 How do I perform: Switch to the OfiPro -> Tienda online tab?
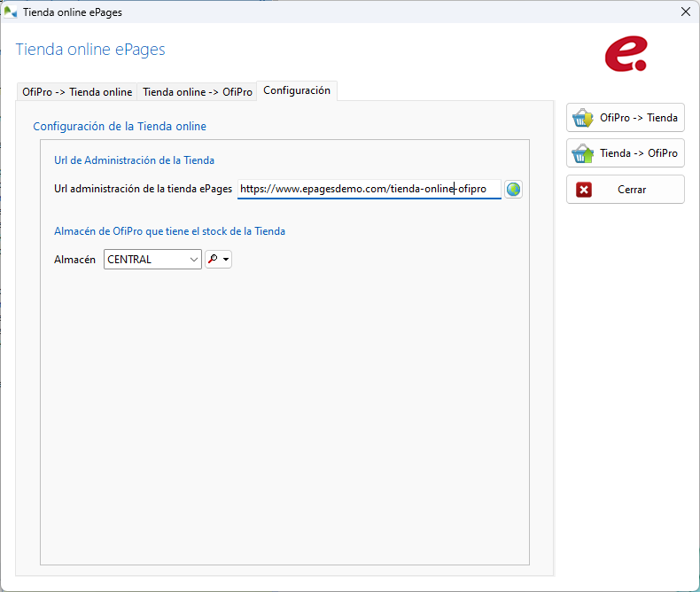[77, 92]
